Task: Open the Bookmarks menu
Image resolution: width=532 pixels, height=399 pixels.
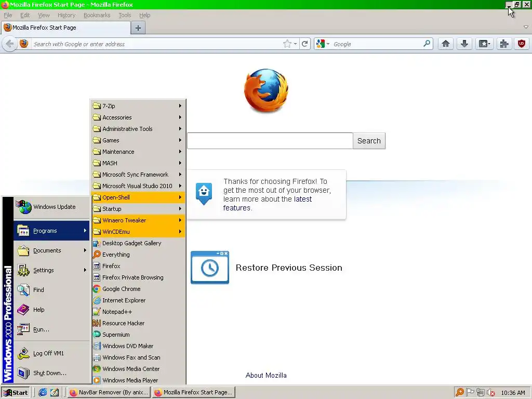Action: (97, 15)
